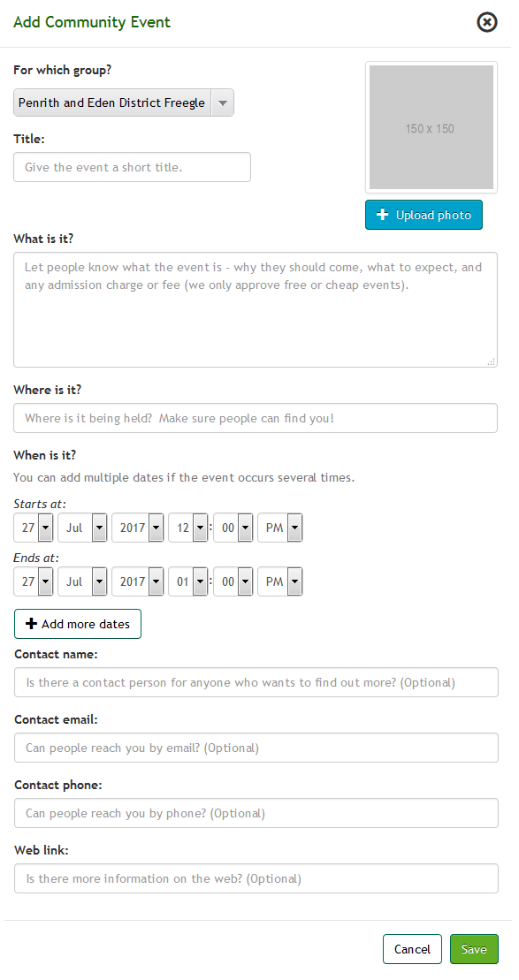Screen dimensions: 519x980
Task: Focus the Where is it field
Action: 256,418
